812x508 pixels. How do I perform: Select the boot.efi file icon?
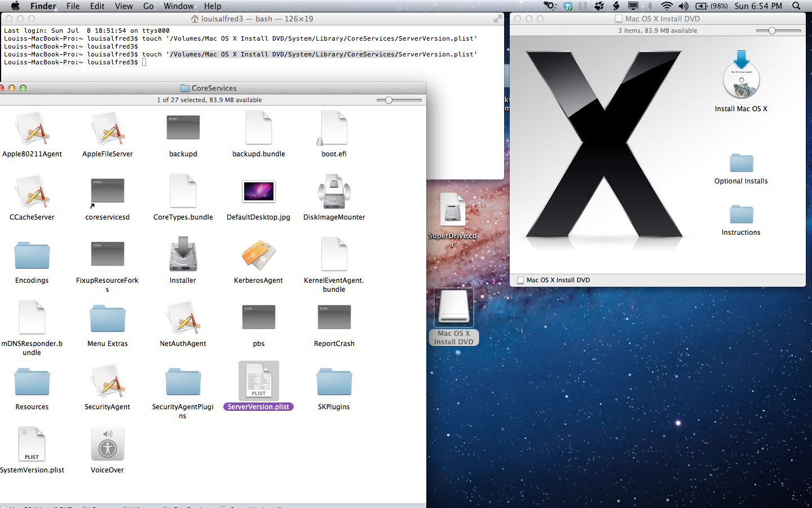coord(334,128)
